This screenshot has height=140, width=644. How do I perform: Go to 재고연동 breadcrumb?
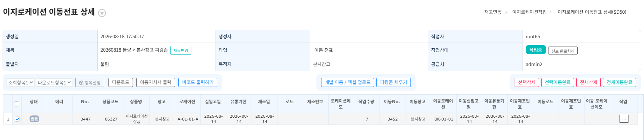[x=493, y=12]
